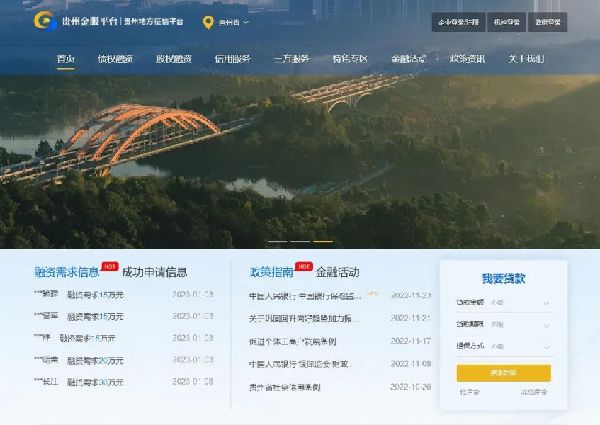This screenshot has width=600, height=425.
Task: Select the 三方服务 nav item
Action: coord(291,59)
